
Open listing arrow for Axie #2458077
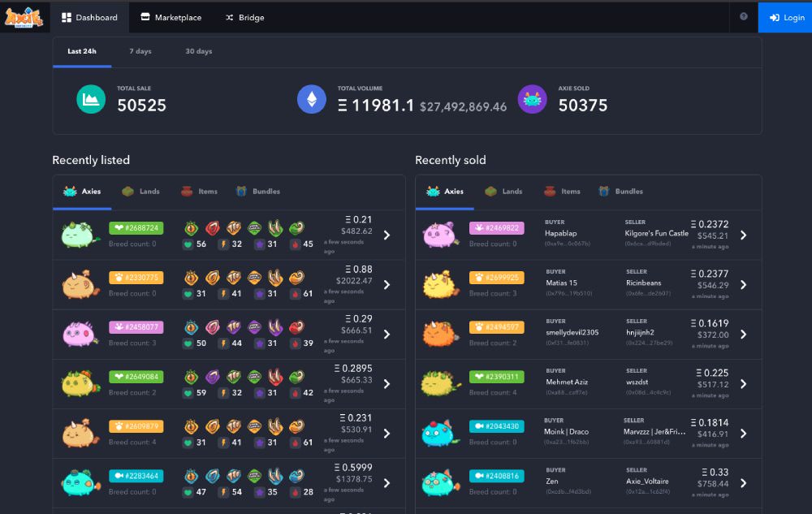click(x=387, y=335)
